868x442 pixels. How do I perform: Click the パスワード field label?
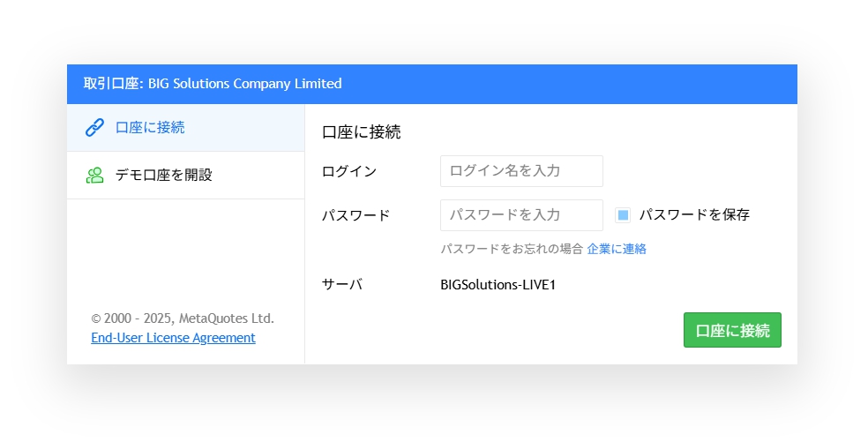[x=355, y=215]
